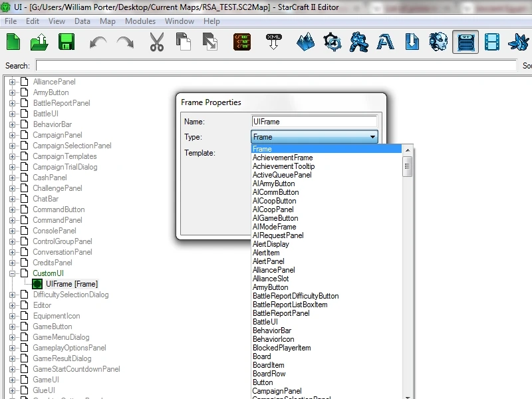
Task: Click the page icon beside CustomUI
Action: (x=24, y=273)
